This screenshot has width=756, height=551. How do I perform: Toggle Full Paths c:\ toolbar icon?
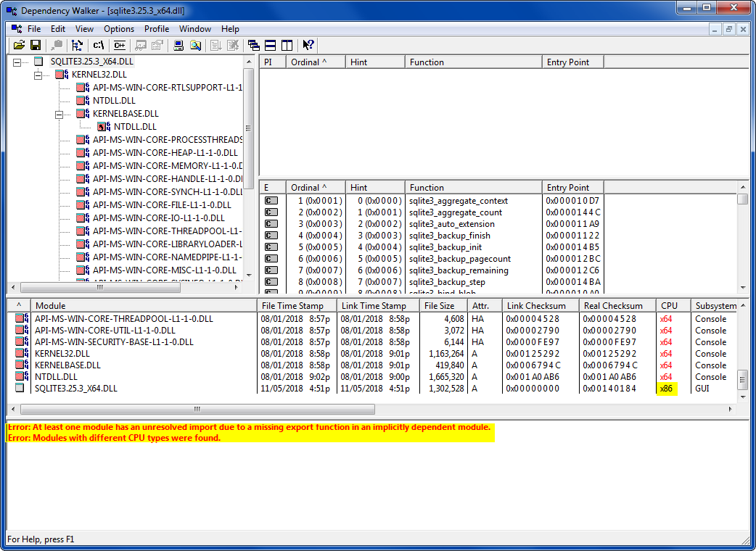click(x=99, y=45)
